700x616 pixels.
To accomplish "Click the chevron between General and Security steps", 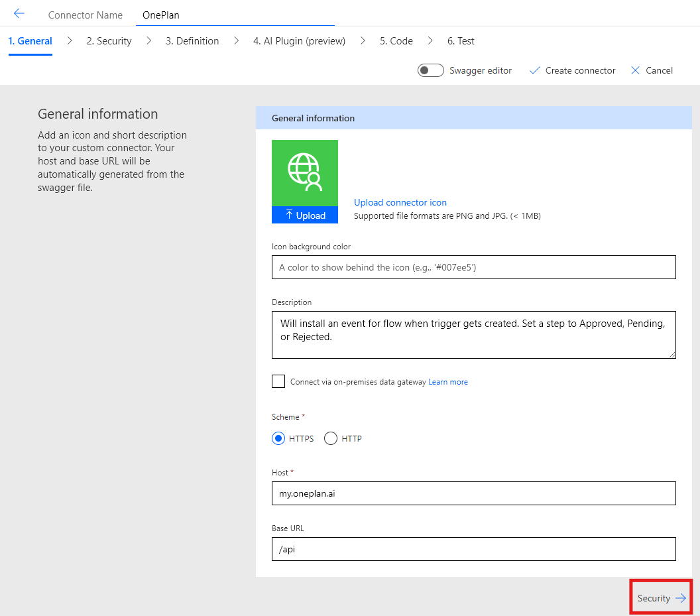I will click(x=69, y=40).
